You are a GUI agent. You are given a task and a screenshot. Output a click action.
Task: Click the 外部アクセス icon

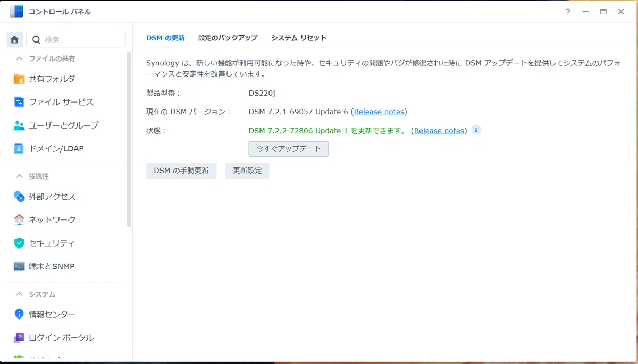point(19,197)
